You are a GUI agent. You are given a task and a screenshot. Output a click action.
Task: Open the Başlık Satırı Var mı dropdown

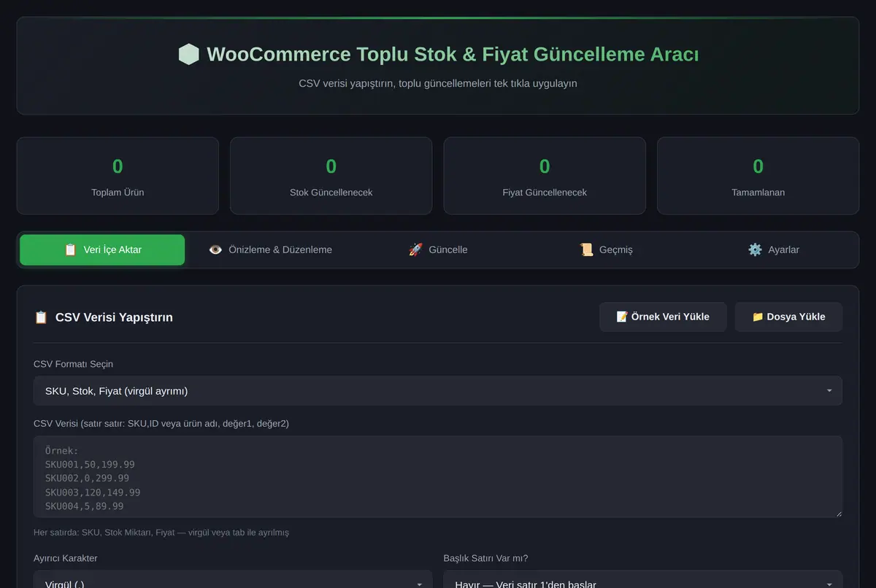tap(643, 581)
